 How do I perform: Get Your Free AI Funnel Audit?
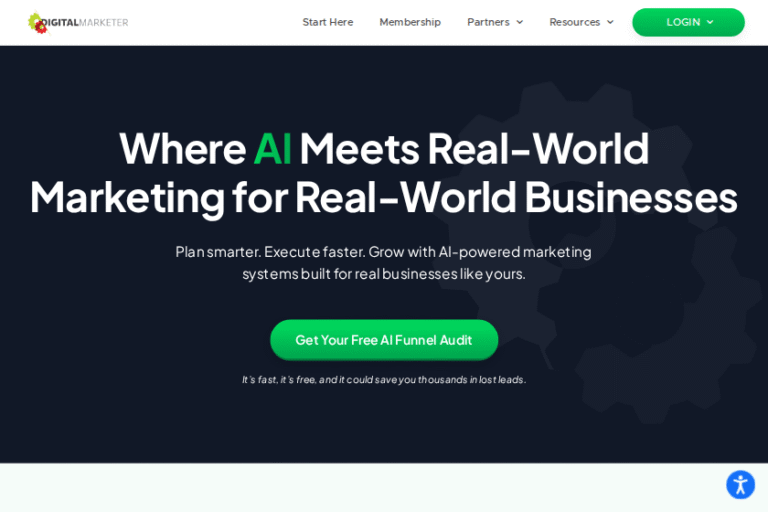click(384, 340)
